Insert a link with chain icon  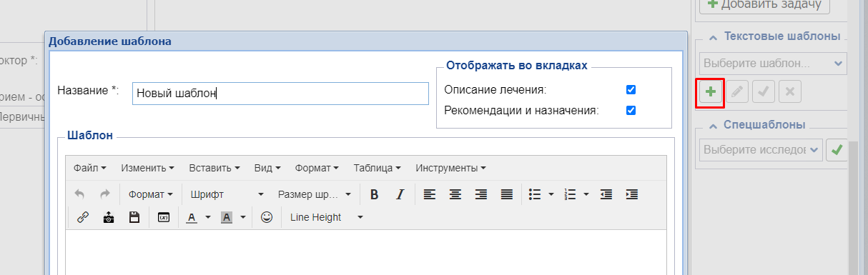[82, 217]
